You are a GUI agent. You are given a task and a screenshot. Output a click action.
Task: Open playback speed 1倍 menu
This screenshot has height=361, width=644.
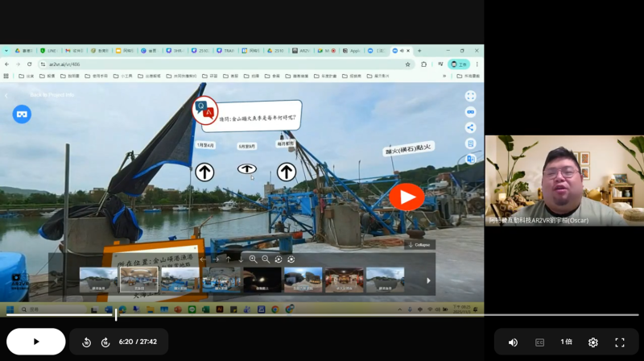pyautogui.click(x=566, y=342)
